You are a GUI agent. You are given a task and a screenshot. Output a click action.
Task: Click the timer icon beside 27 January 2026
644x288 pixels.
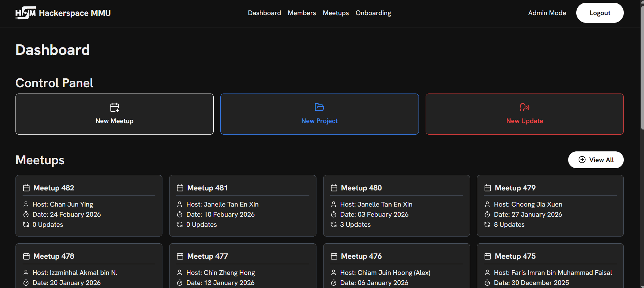tap(487, 214)
